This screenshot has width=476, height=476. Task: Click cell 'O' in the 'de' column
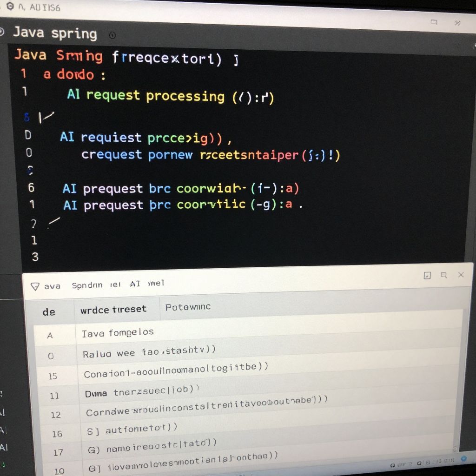51,356
